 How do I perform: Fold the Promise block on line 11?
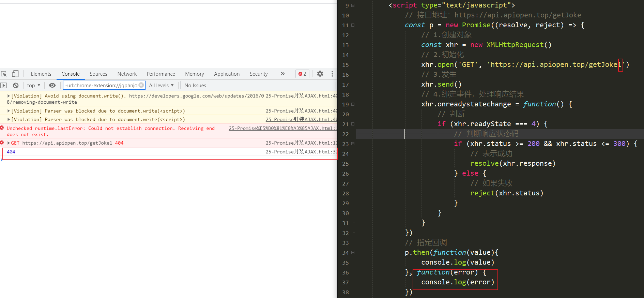[353, 25]
